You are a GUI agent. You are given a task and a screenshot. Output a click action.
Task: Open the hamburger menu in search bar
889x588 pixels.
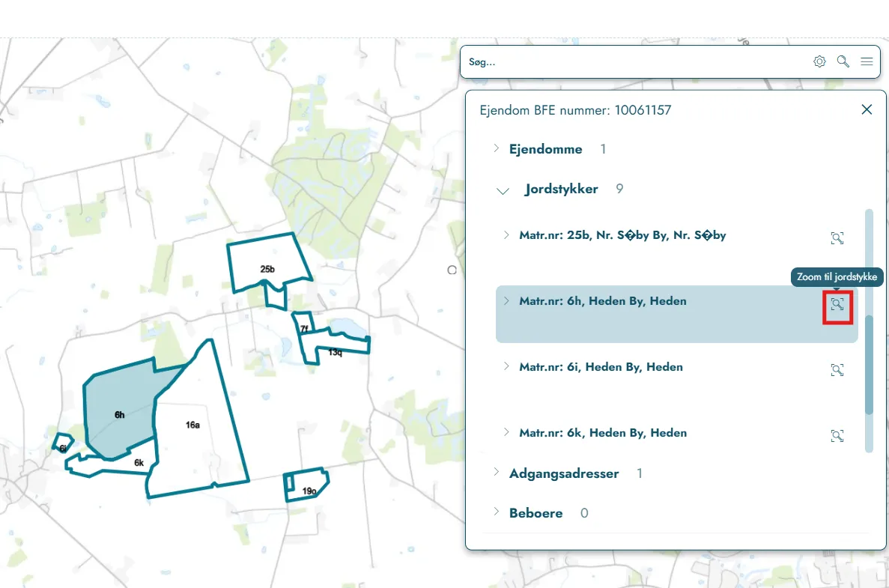[x=867, y=61]
